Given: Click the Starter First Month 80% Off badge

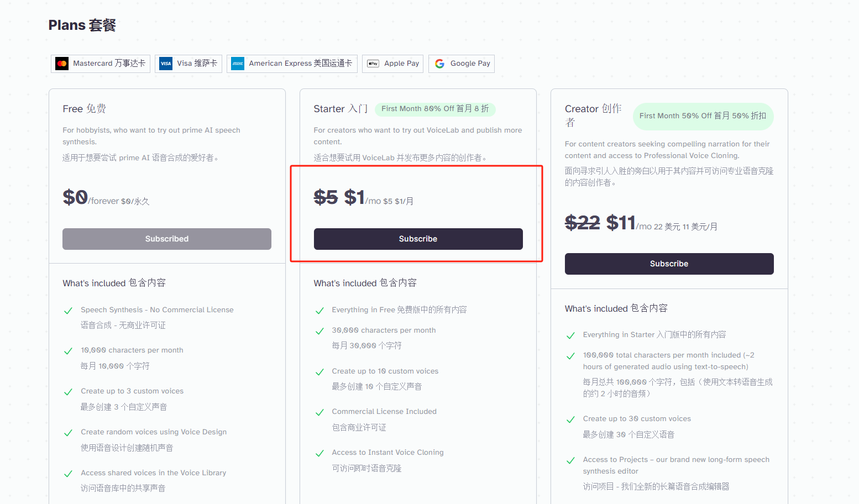Looking at the screenshot, I should pyautogui.click(x=435, y=109).
